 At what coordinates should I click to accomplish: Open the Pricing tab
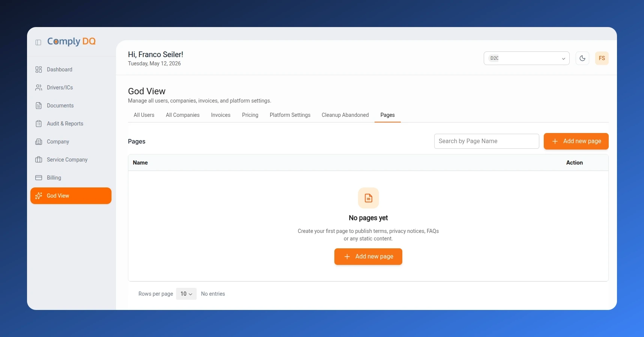(x=250, y=115)
